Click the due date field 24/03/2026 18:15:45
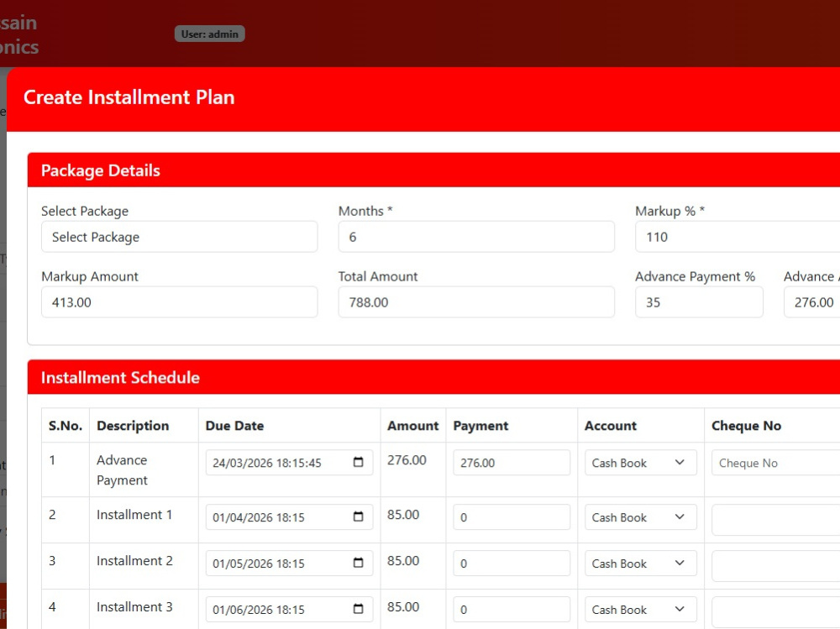Image resolution: width=840 pixels, height=629 pixels. pyautogui.click(x=289, y=463)
